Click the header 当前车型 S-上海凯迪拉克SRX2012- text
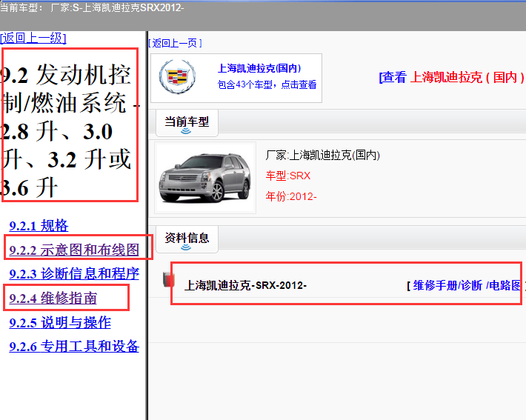Viewport: 526px width, 420px height. coord(92,7)
